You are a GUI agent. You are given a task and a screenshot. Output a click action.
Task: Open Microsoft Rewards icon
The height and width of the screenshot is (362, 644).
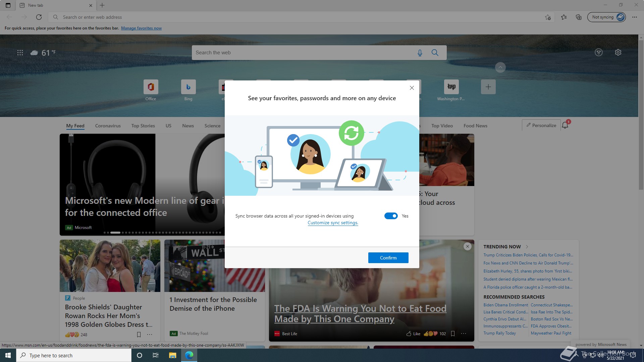[599, 52]
